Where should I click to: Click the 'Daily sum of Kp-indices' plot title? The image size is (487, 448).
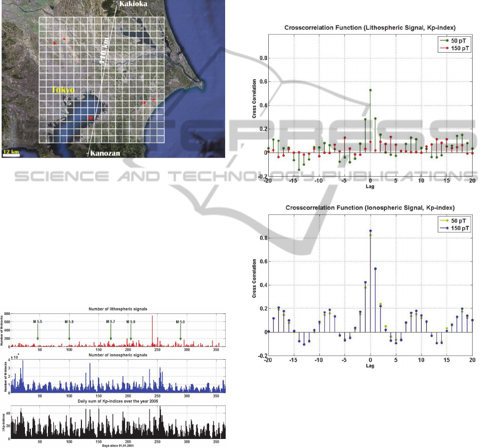click(x=119, y=400)
